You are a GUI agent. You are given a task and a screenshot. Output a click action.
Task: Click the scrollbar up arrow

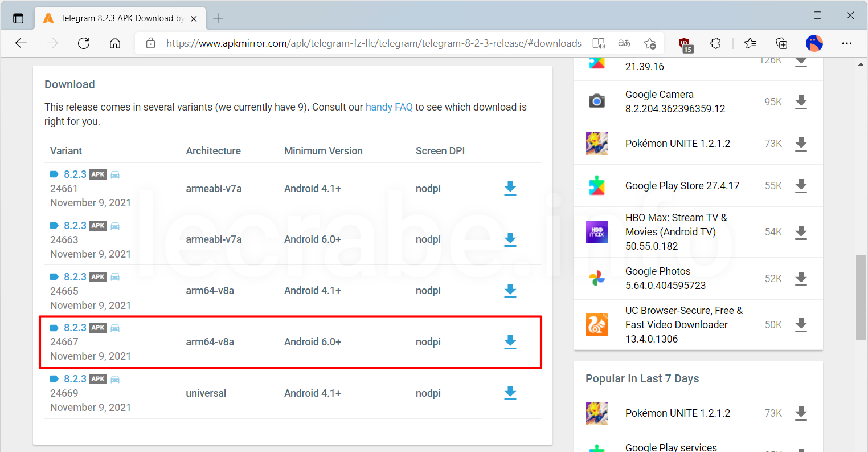pos(861,64)
